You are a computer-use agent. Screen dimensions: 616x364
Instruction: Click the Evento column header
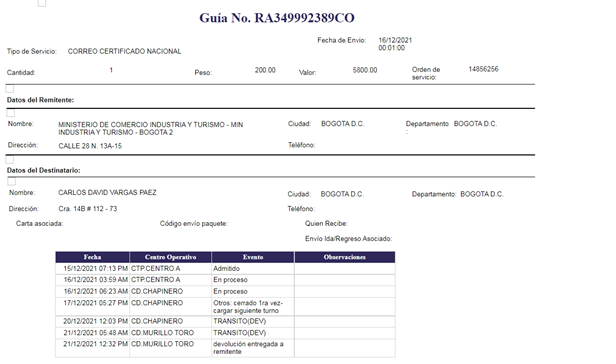coord(253,257)
